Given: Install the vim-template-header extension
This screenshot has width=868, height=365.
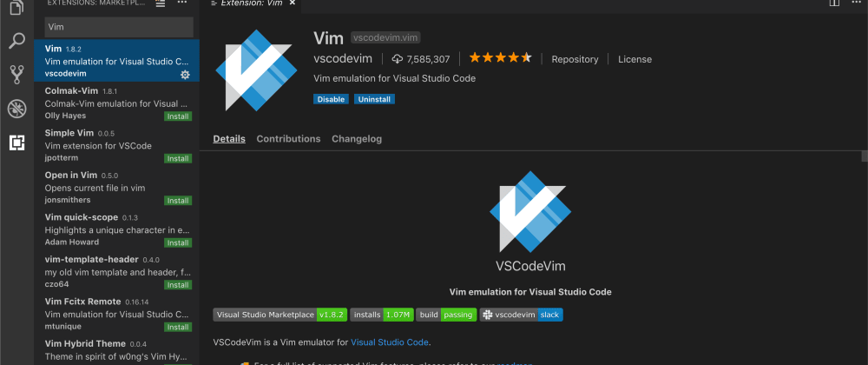Looking at the screenshot, I should tap(178, 285).
